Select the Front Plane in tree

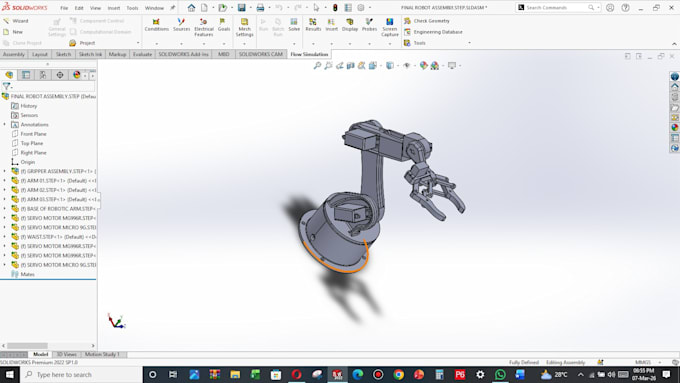tap(29, 134)
